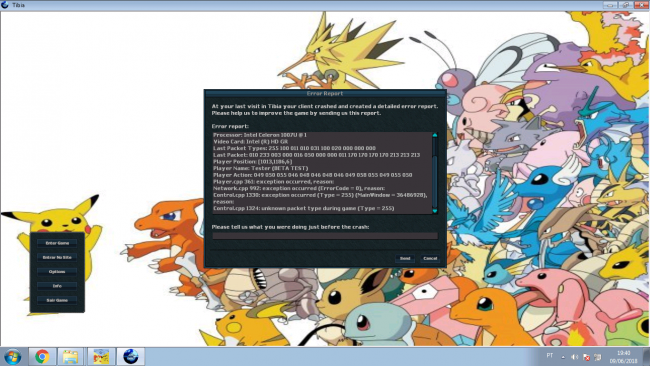Open the Options menu button

pos(57,271)
